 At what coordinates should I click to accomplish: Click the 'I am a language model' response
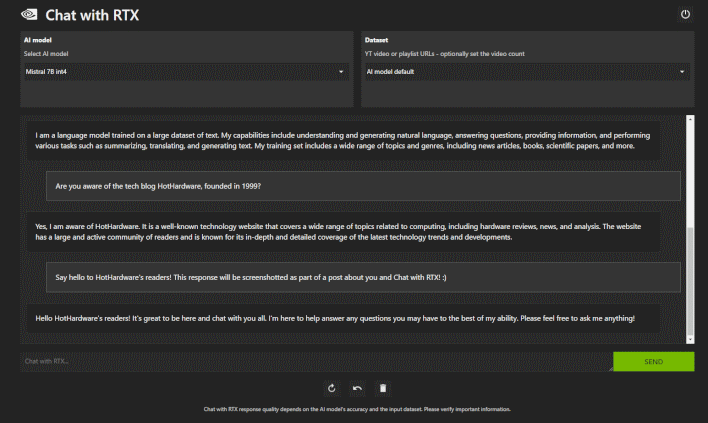[343, 140]
